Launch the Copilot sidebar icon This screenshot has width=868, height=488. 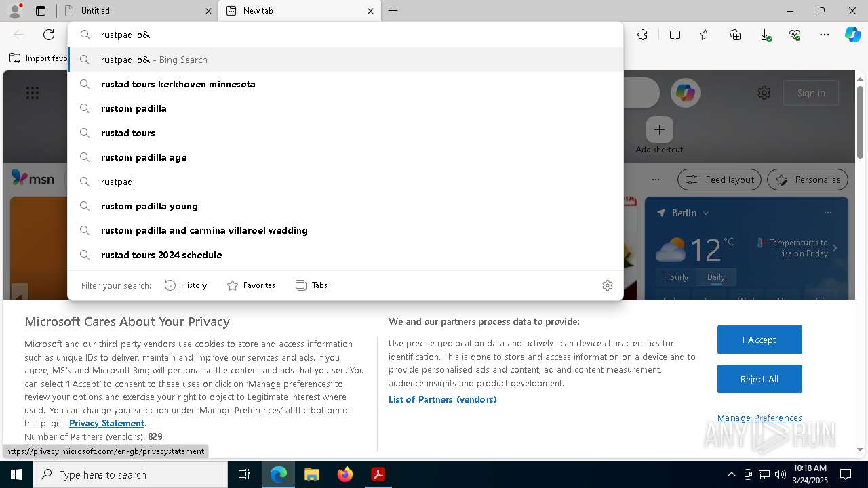coord(852,35)
